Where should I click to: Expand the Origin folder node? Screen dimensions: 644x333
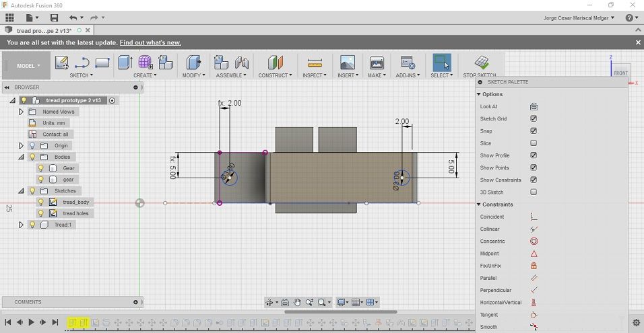[21, 145]
